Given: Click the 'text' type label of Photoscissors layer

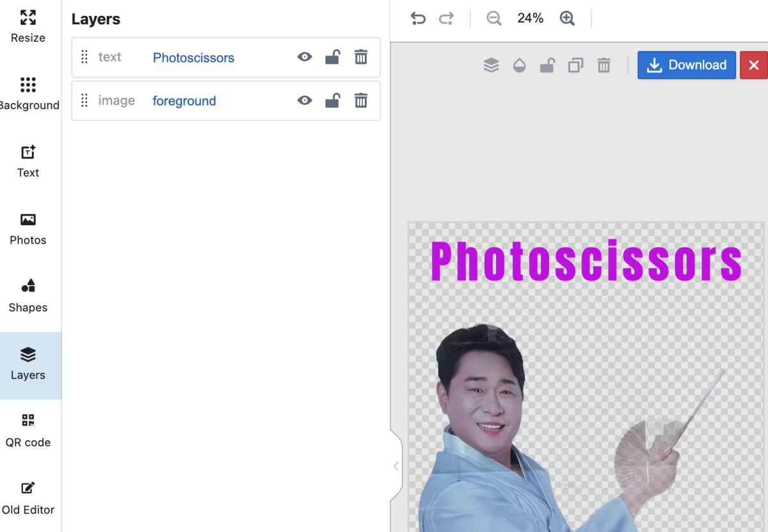Looking at the screenshot, I should click(109, 57).
